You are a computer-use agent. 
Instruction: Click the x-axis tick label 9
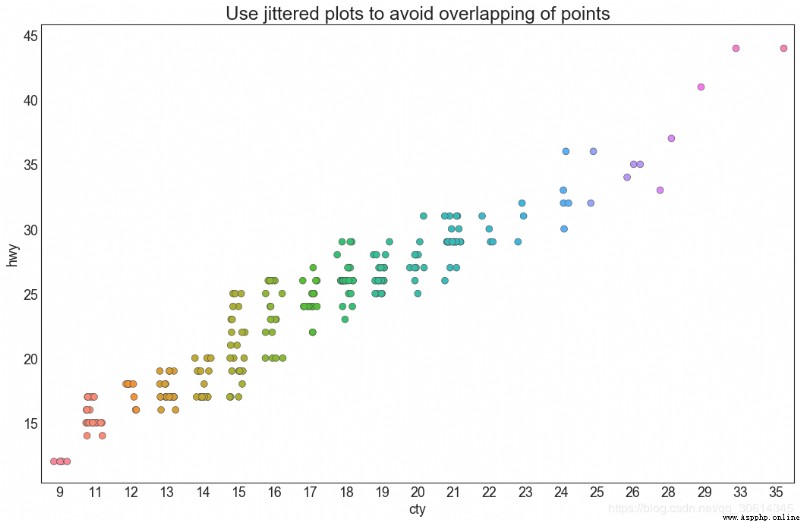pyautogui.click(x=60, y=492)
